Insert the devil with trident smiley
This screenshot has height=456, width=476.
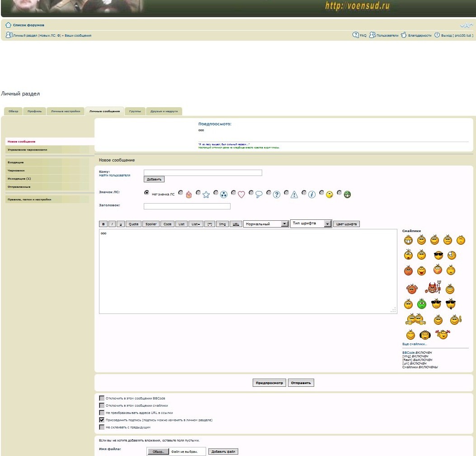(432, 288)
